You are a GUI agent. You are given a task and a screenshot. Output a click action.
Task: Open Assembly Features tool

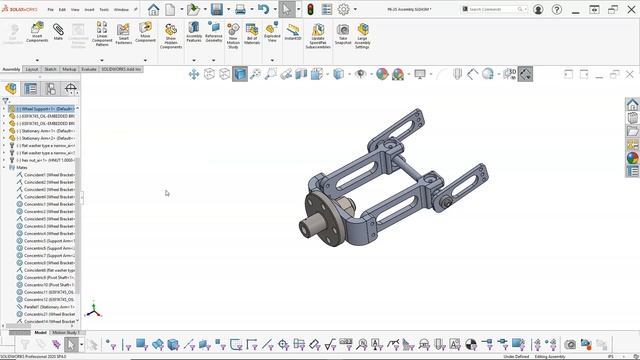pyautogui.click(x=194, y=32)
